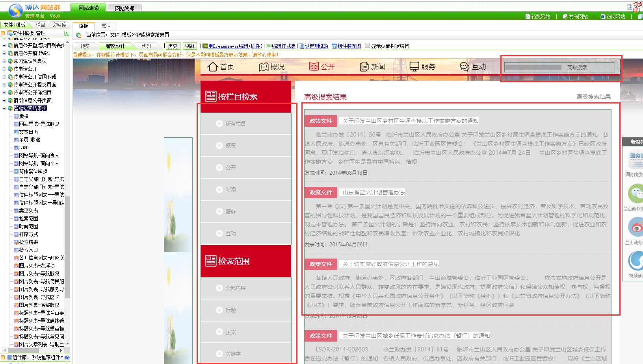Expand the 依申请公开提交页面 tree node
The image size is (643, 364).
pos(4,85)
